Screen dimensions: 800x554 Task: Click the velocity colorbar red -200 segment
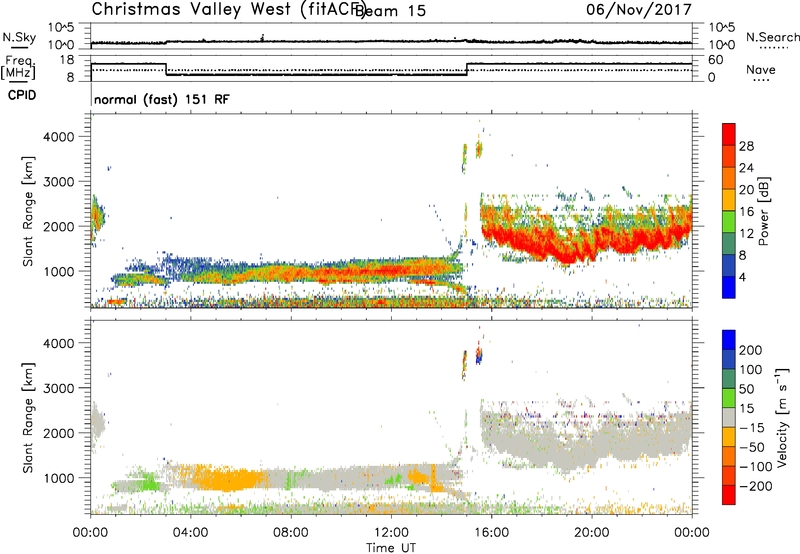[729, 495]
